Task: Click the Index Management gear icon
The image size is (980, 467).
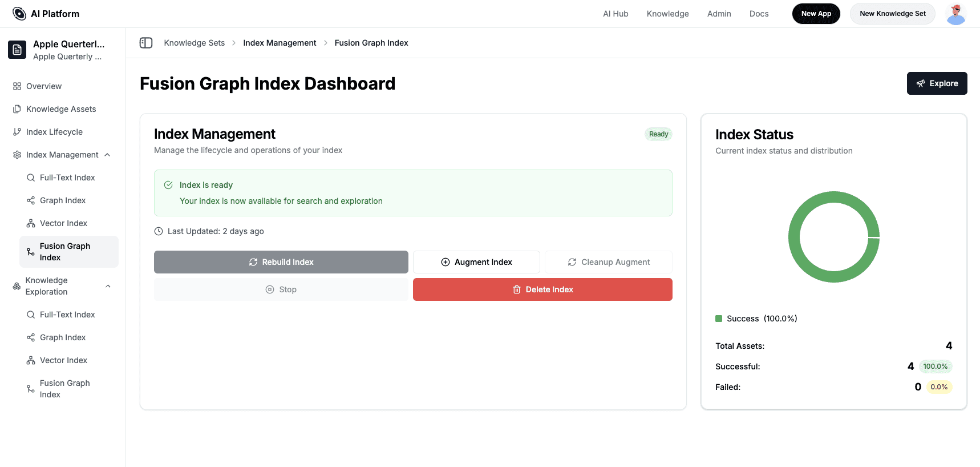Action: [17, 155]
